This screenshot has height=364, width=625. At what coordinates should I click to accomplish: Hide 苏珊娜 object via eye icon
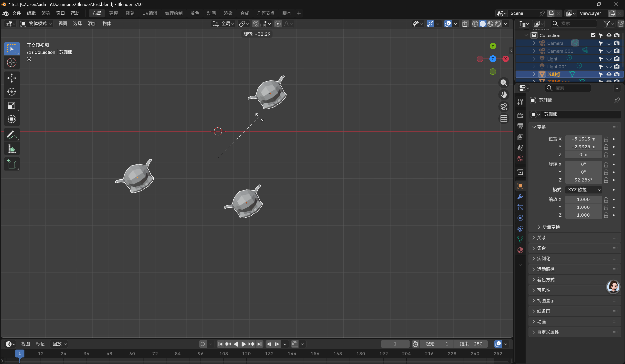(609, 74)
